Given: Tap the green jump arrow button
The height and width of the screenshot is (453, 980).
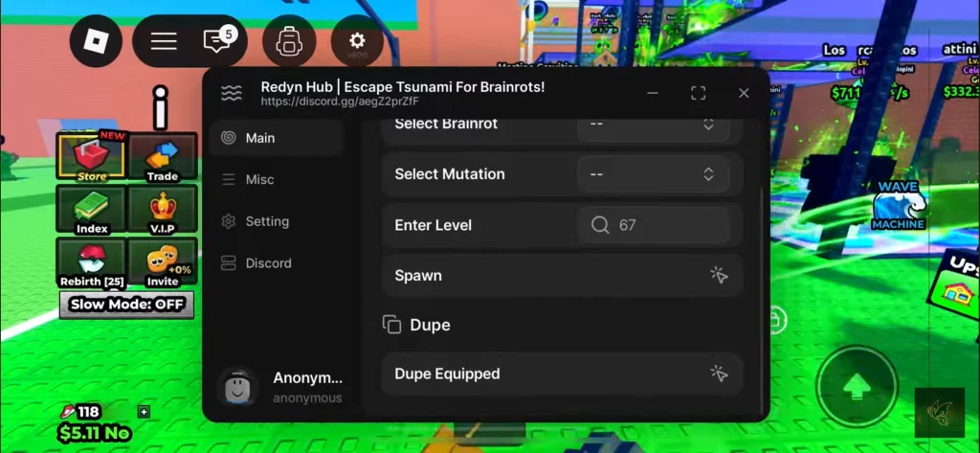Looking at the screenshot, I should (x=857, y=386).
